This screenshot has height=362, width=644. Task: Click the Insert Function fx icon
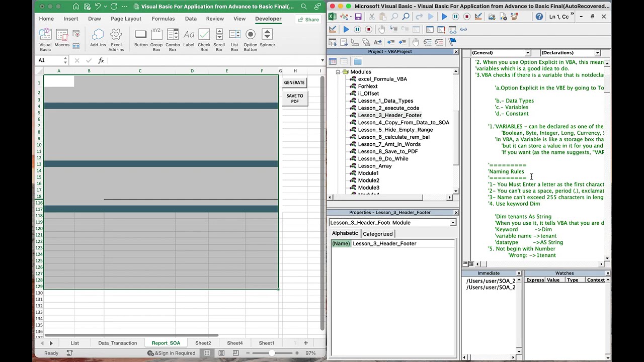tap(101, 60)
